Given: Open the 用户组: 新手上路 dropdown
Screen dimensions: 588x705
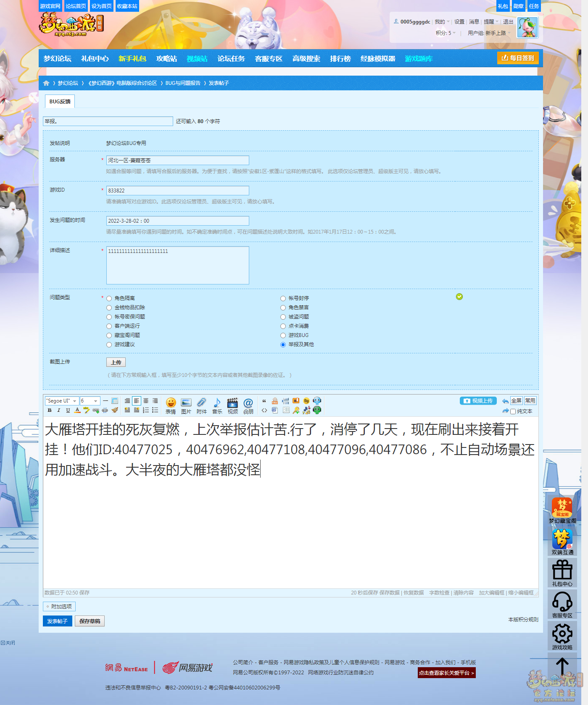Looking at the screenshot, I should (x=489, y=33).
